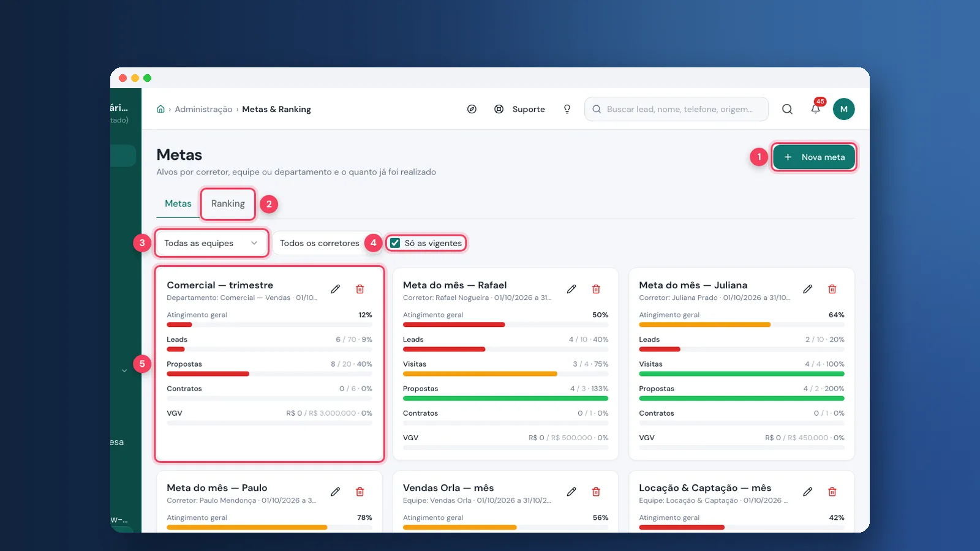Select the Metas tab

(x=178, y=204)
